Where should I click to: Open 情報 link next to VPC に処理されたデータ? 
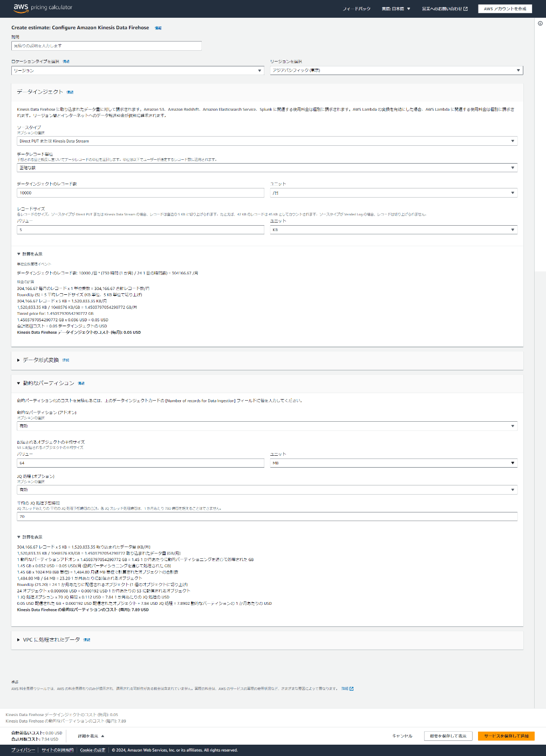coord(87,640)
